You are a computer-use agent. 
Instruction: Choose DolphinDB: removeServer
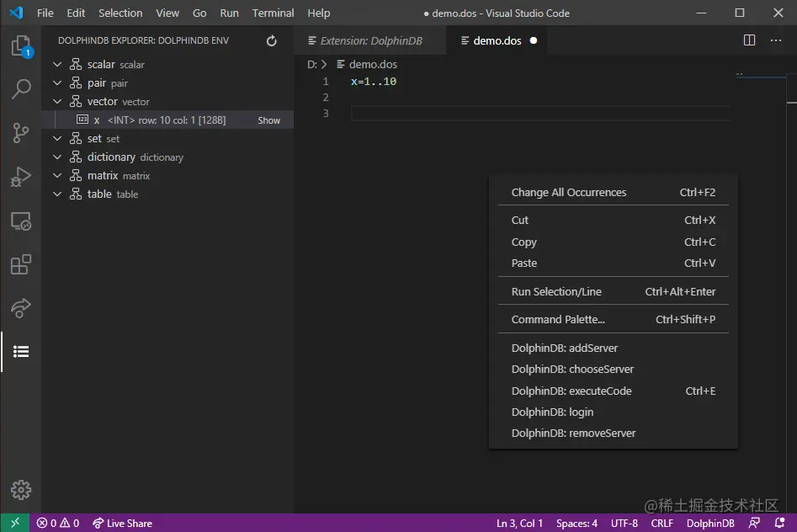pyautogui.click(x=613, y=434)
